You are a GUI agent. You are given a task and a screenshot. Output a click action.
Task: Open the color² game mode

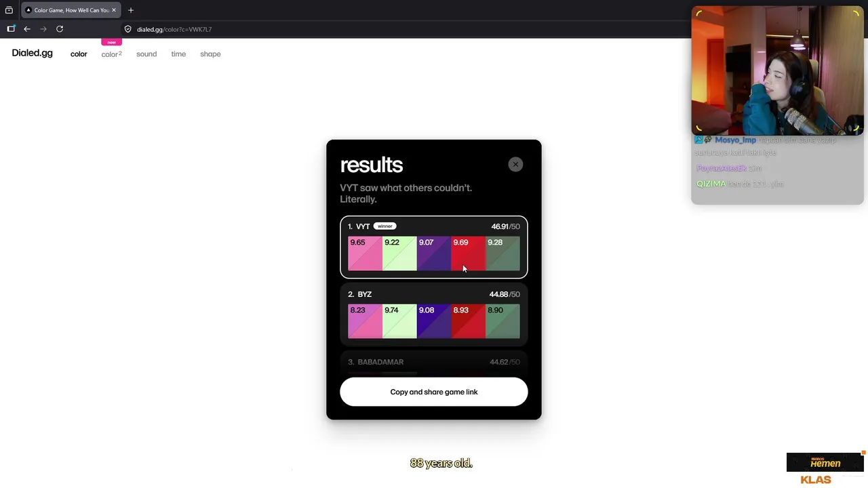(111, 54)
